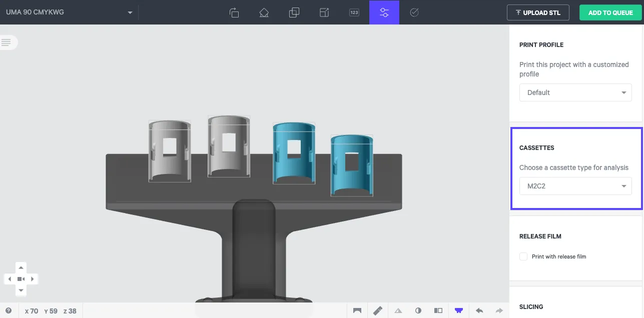This screenshot has width=644, height=318.
Task: Expand the UMA 90 CMYKWG material selector
Action: coord(69,12)
